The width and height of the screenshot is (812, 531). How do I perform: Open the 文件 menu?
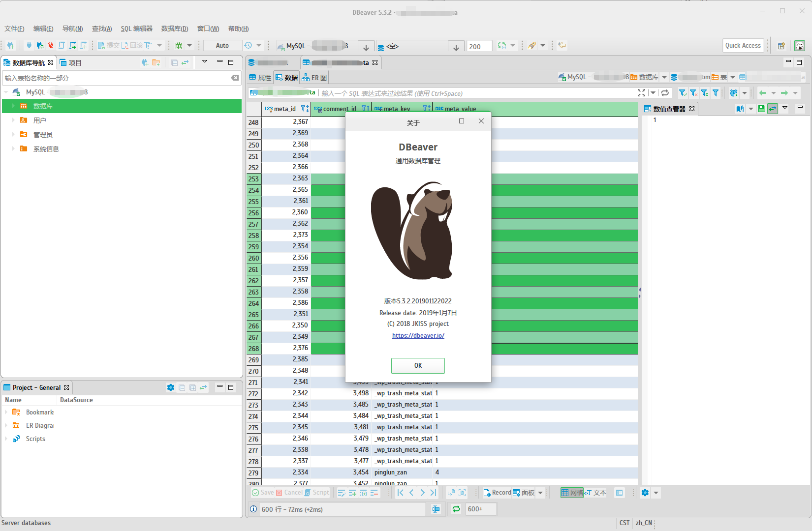(14, 29)
